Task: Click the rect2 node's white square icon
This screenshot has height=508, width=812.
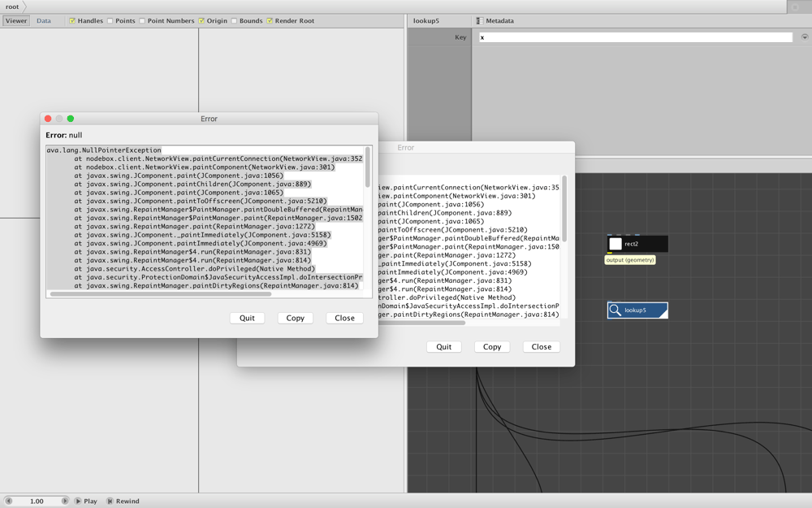Action: click(x=615, y=244)
